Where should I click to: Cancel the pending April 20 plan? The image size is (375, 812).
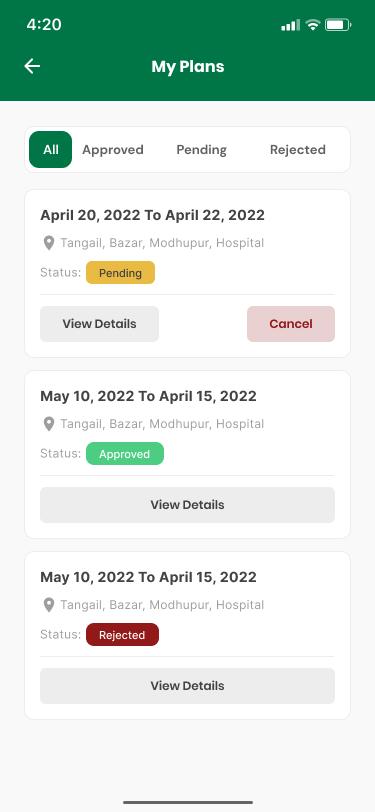click(x=291, y=324)
